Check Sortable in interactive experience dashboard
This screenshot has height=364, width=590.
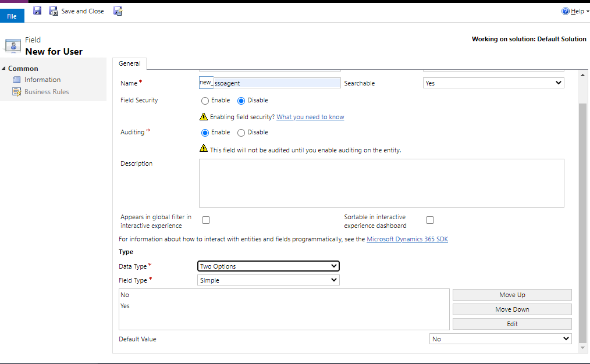point(430,220)
